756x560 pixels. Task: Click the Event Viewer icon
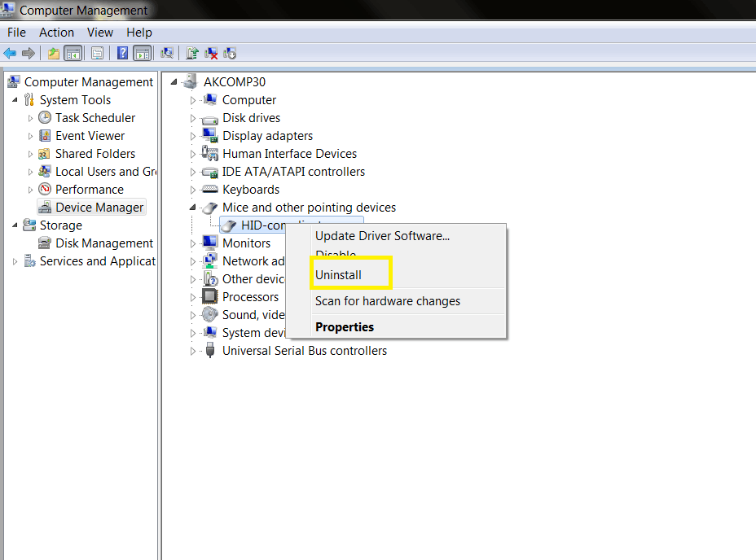coord(45,135)
